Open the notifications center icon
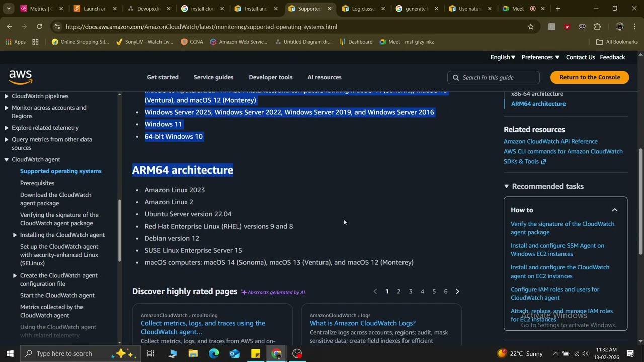 pos(630,353)
